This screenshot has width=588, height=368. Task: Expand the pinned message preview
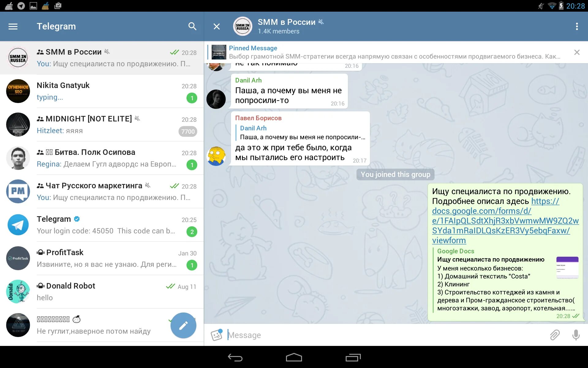click(x=394, y=52)
